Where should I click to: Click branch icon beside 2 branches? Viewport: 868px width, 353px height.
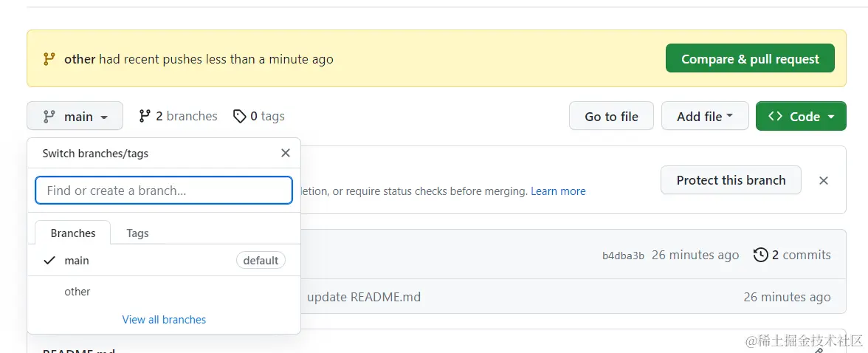pyautogui.click(x=145, y=116)
